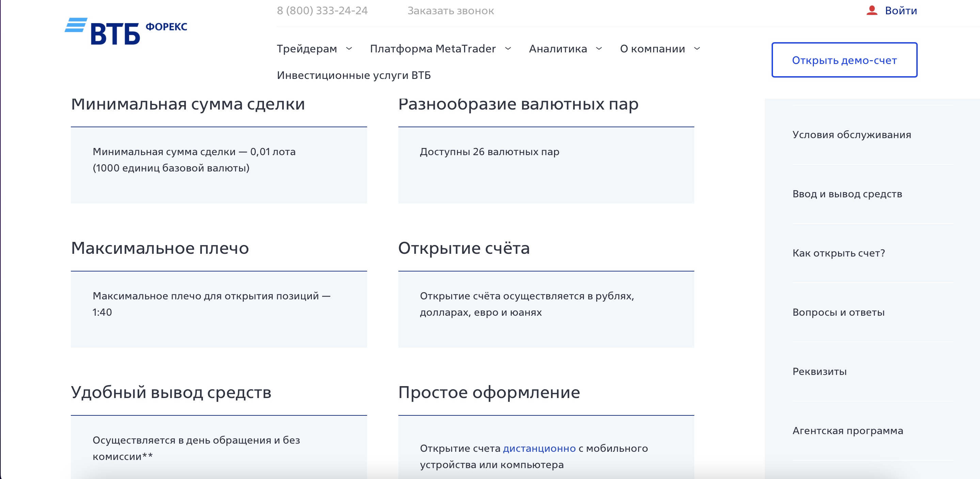Click the Открытие счёта heading
This screenshot has height=479, width=980.
[x=464, y=248]
